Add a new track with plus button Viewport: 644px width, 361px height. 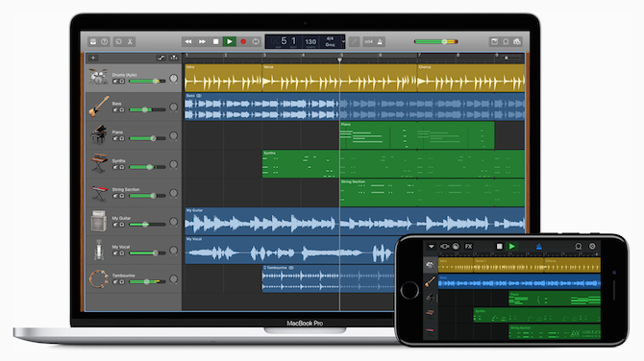pyautogui.click(x=93, y=58)
